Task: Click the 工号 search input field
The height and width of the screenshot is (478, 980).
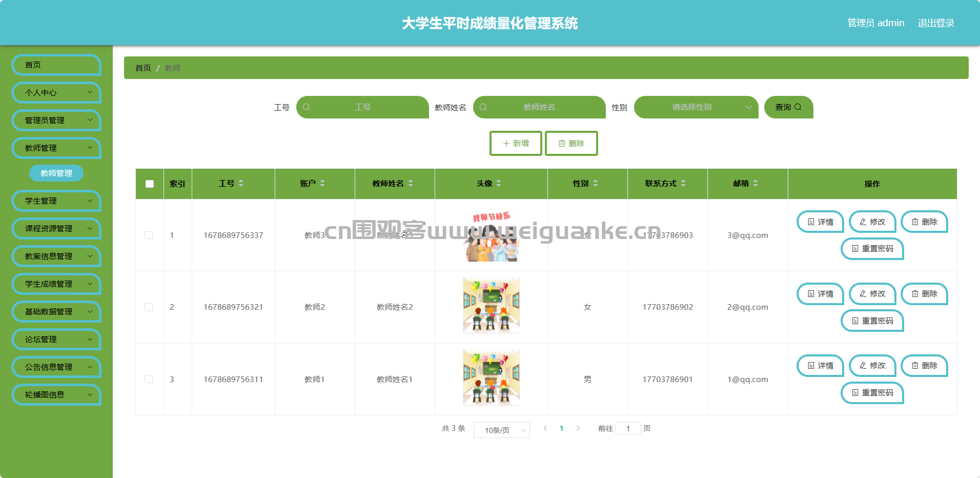Action: [x=362, y=107]
